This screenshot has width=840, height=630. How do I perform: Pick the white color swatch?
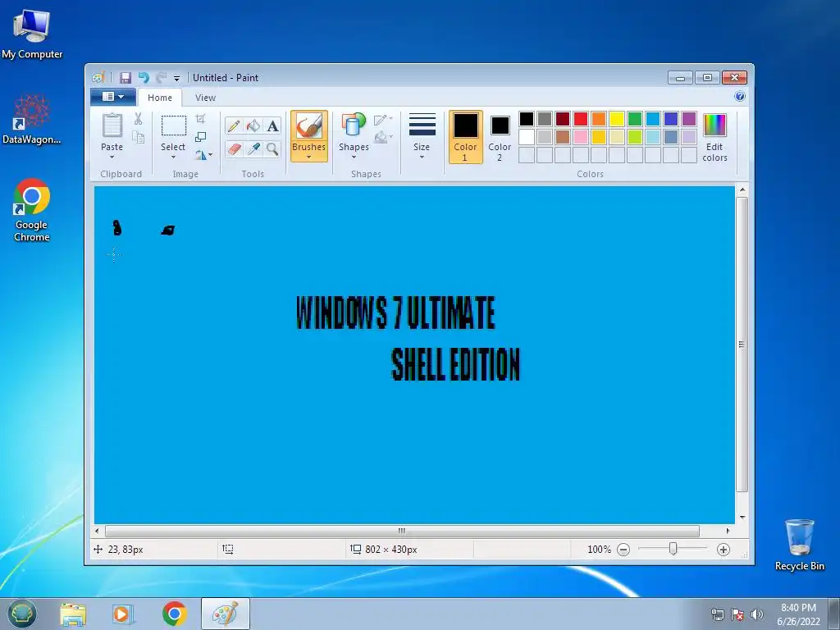(x=527, y=137)
